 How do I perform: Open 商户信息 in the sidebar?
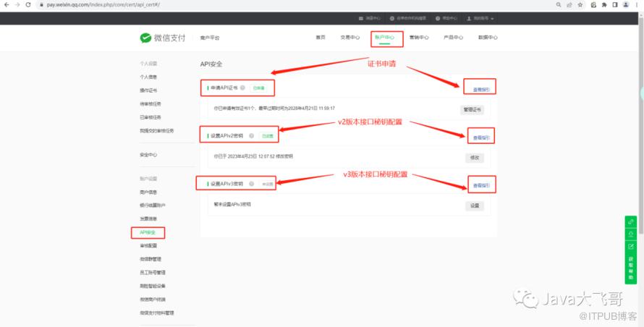(148, 192)
